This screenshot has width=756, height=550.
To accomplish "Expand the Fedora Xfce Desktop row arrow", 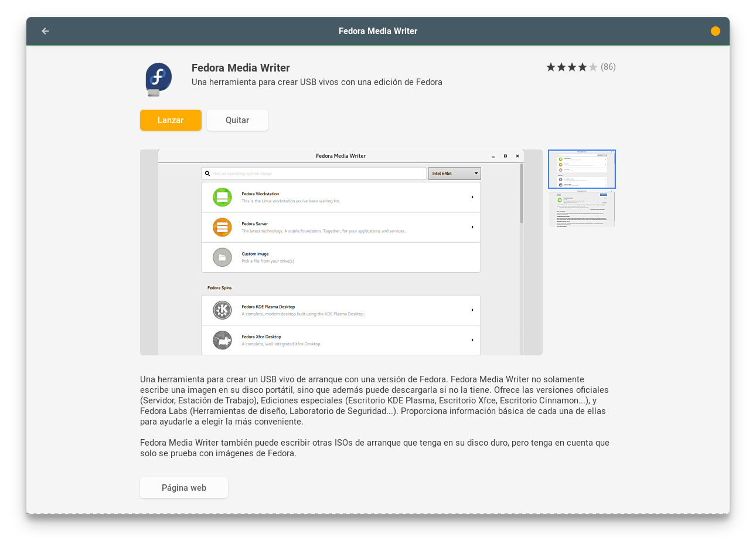I will point(472,340).
